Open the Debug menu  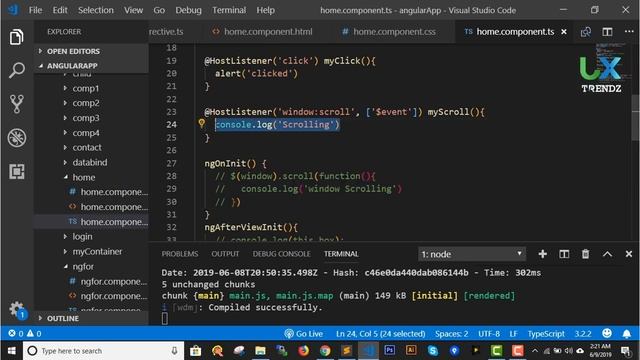[188, 10]
